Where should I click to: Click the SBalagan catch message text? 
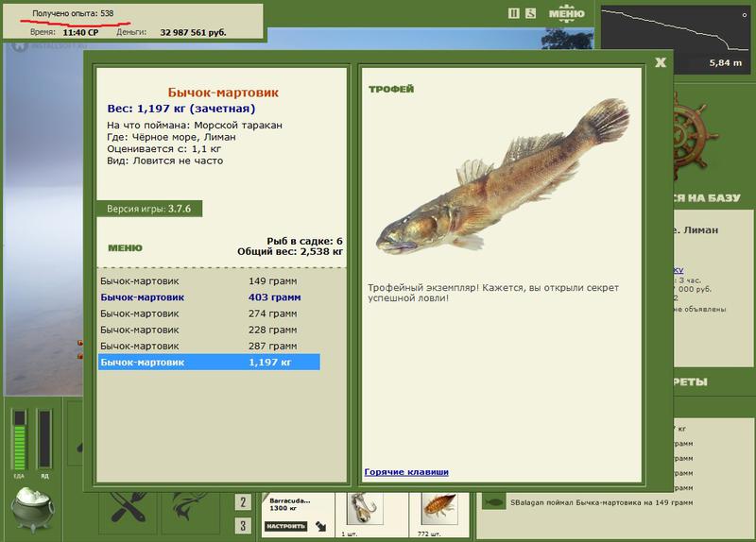pyautogui.click(x=602, y=502)
